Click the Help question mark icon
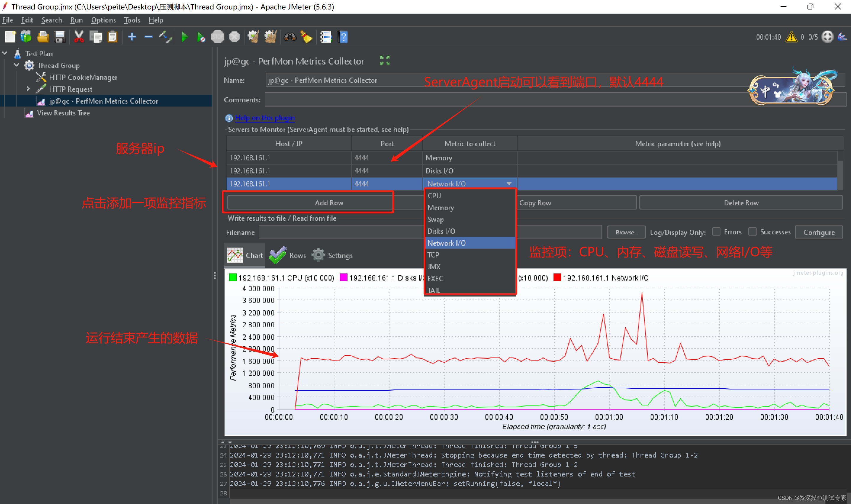Screen dimensions: 851x504 343,37
